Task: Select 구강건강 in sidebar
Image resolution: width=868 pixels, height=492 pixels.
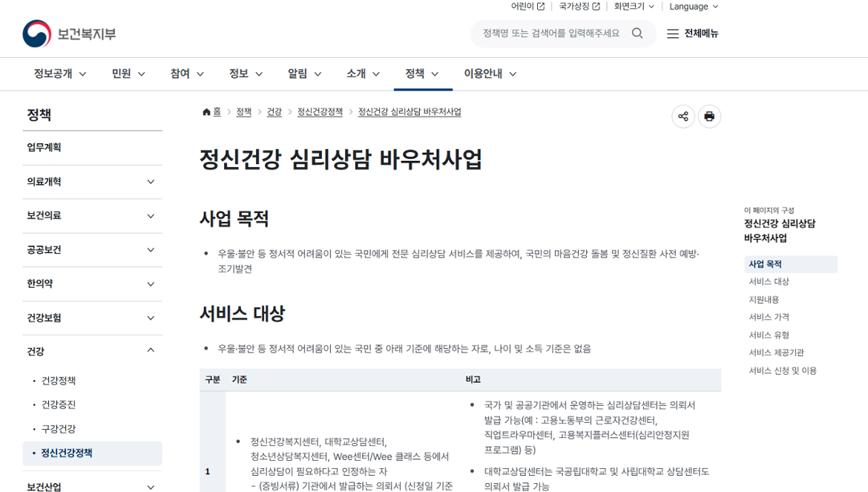Action: 59,429
